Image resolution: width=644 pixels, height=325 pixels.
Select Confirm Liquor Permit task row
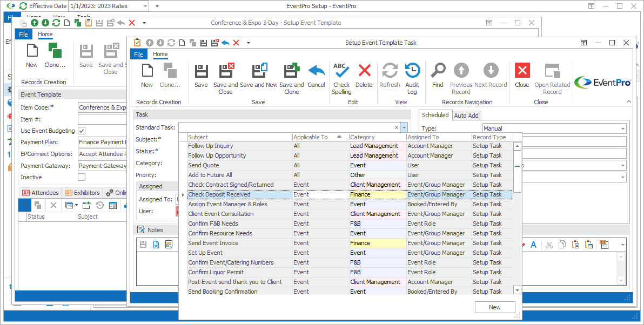350,272
